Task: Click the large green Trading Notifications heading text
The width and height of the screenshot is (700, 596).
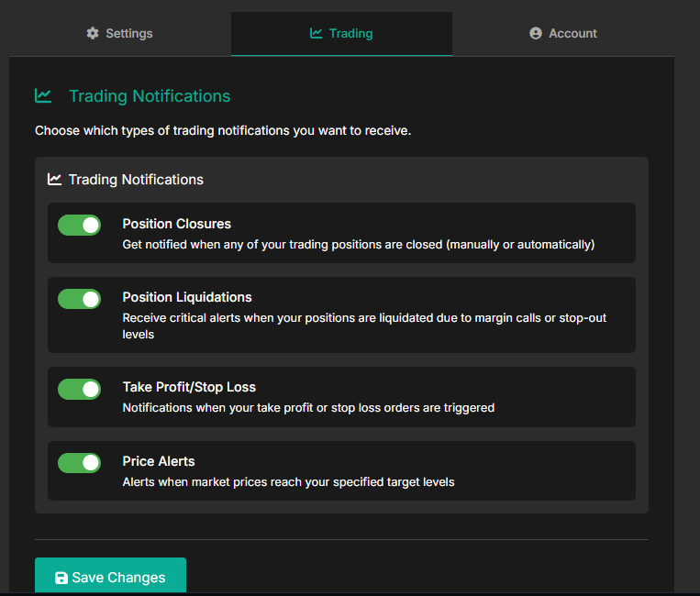Action: [150, 96]
